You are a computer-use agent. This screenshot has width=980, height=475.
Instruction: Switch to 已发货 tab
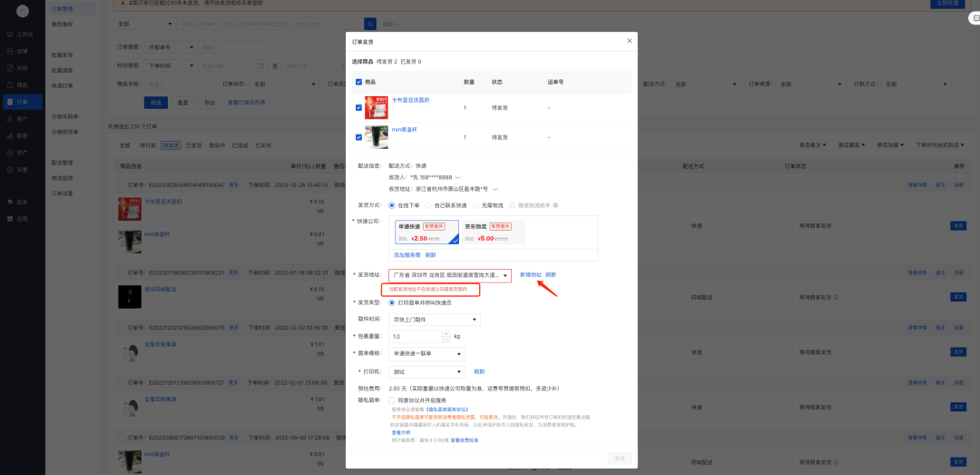194,145
